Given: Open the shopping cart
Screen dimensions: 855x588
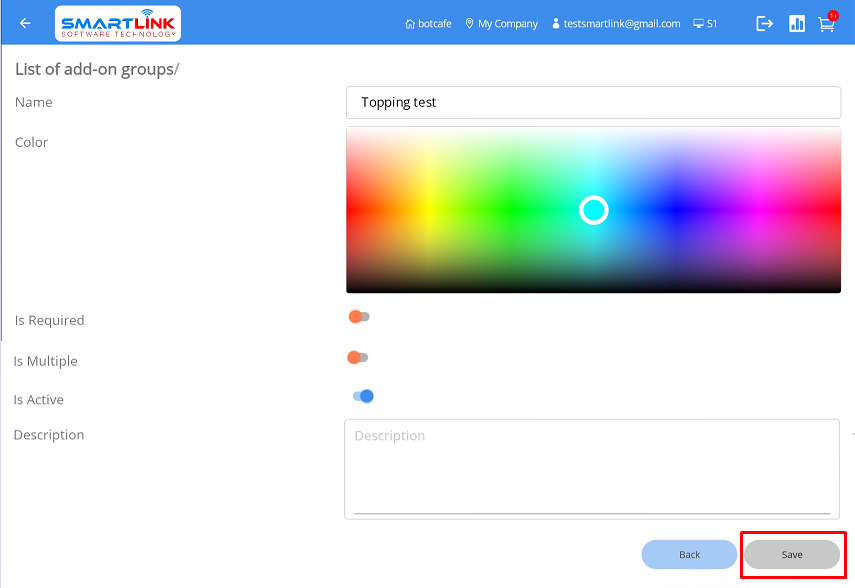Looking at the screenshot, I should point(826,24).
